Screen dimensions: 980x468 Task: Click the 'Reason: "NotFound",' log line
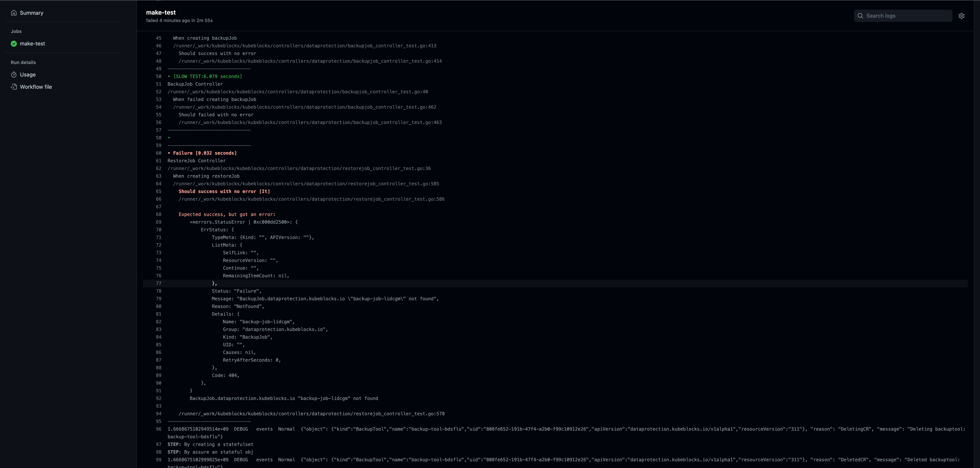click(x=238, y=306)
